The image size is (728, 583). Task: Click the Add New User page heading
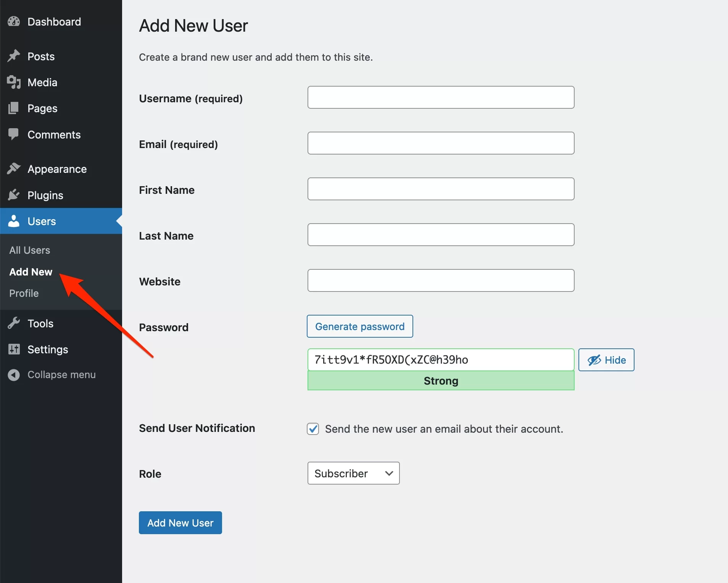pyautogui.click(x=193, y=26)
